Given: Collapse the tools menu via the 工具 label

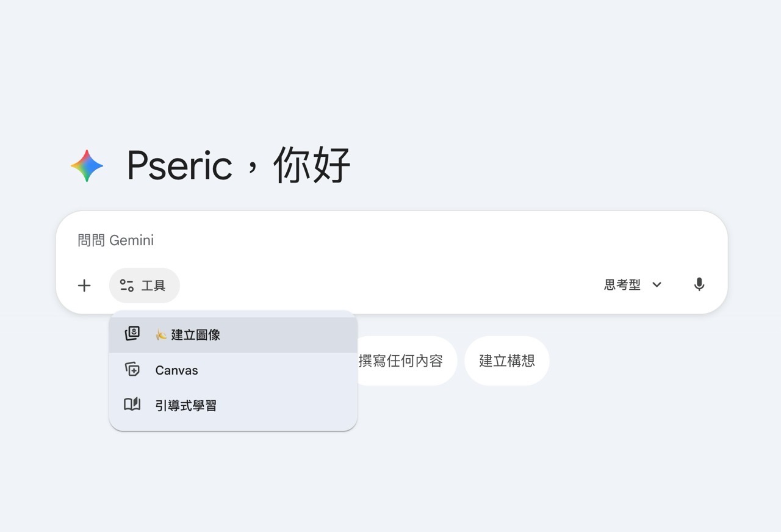Looking at the screenshot, I should tap(153, 286).
